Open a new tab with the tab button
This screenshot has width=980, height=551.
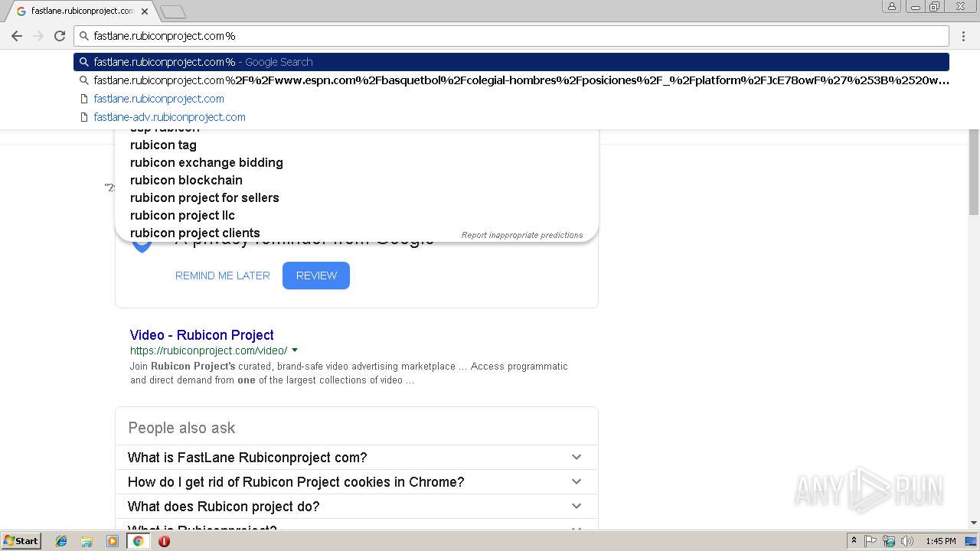point(173,11)
